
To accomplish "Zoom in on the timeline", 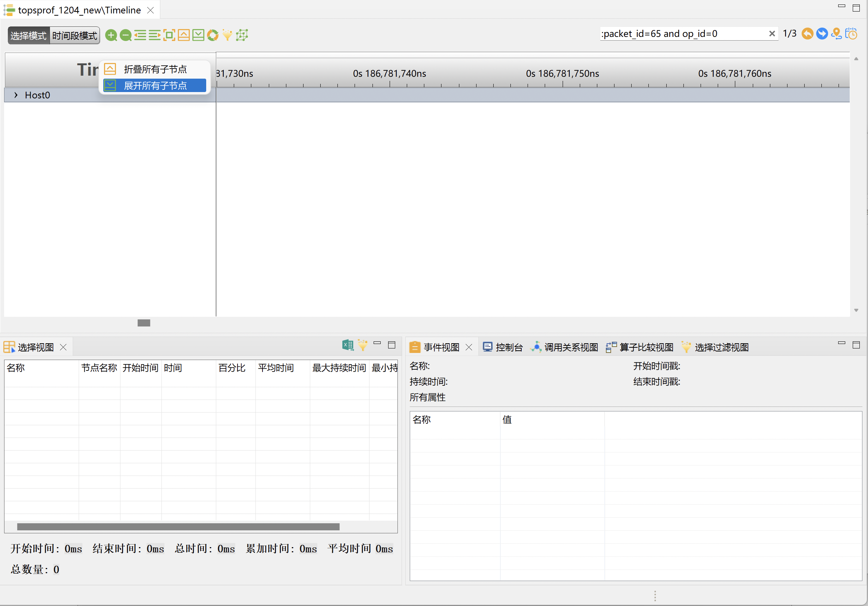I will (111, 35).
